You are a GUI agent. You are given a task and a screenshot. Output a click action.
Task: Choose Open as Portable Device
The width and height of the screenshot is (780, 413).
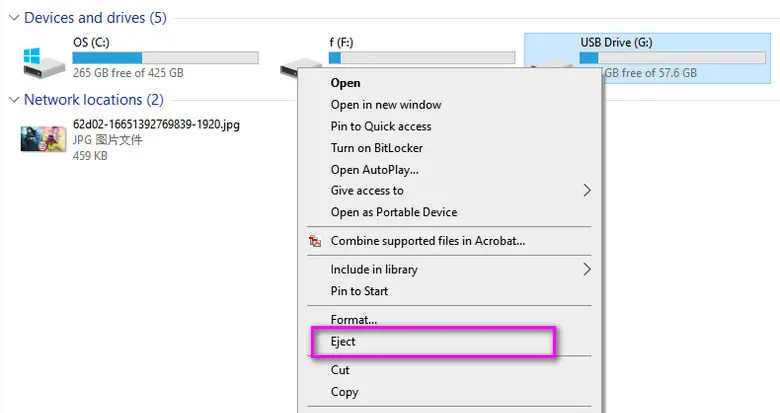pos(394,212)
